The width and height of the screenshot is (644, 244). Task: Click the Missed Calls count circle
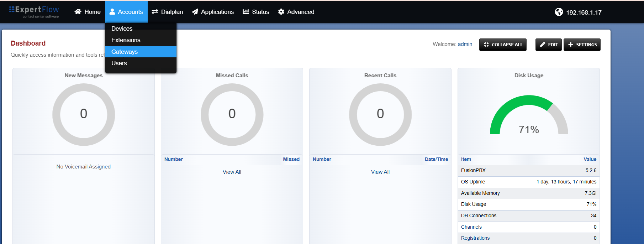(x=232, y=114)
